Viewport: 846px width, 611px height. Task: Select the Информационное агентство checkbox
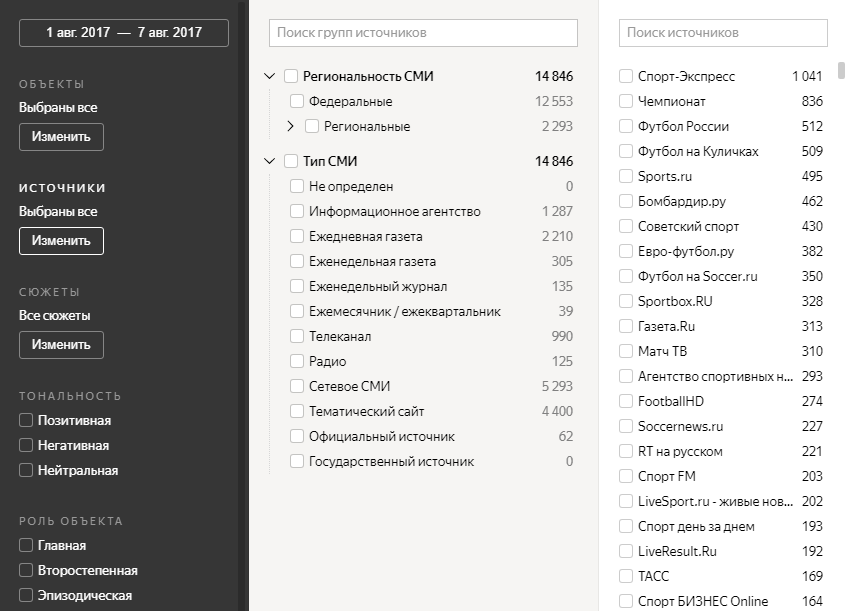[x=297, y=211]
